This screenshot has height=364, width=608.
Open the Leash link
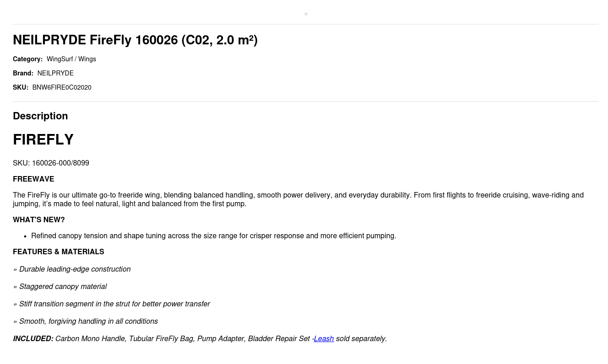324,339
